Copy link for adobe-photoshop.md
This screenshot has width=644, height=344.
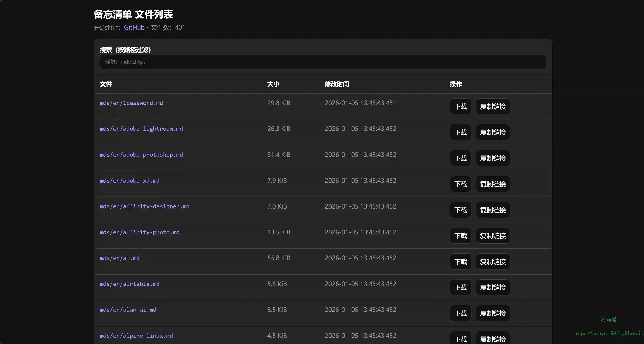point(493,158)
